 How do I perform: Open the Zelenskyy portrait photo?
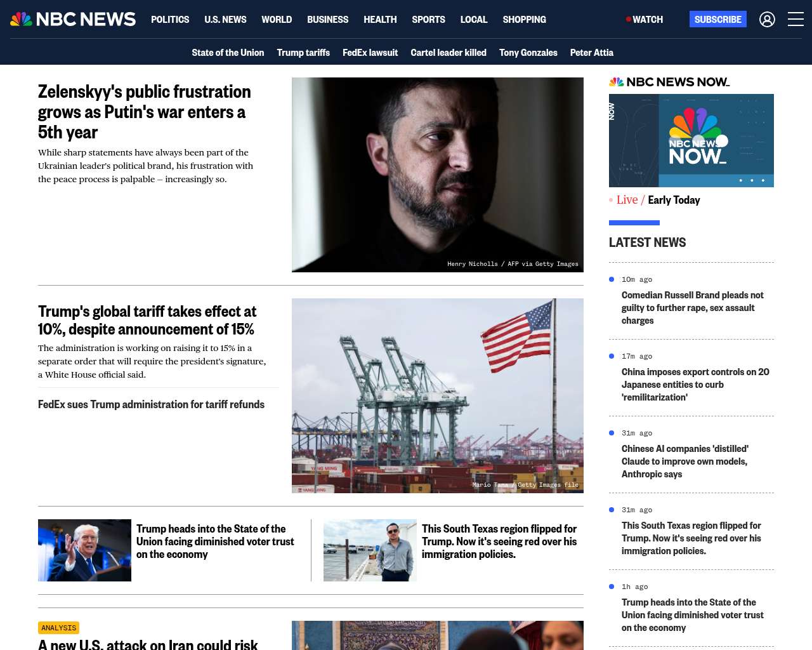pos(438,175)
